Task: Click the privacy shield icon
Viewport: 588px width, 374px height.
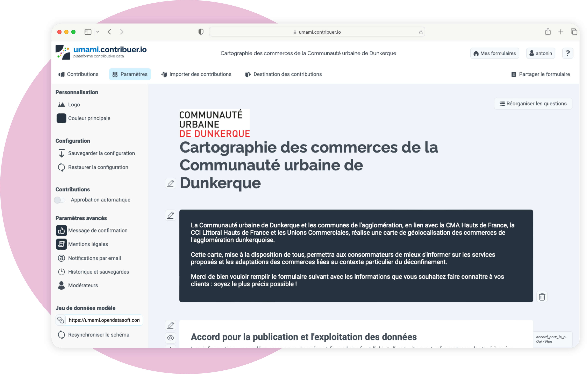Action: coord(201,32)
